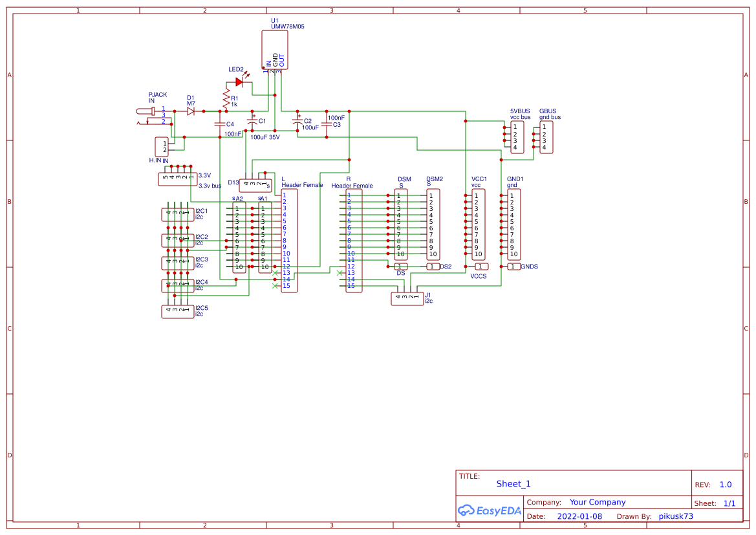The image size is (756, 535).
Task: Click the date "2022-01-08"
Action: (579, 516)
